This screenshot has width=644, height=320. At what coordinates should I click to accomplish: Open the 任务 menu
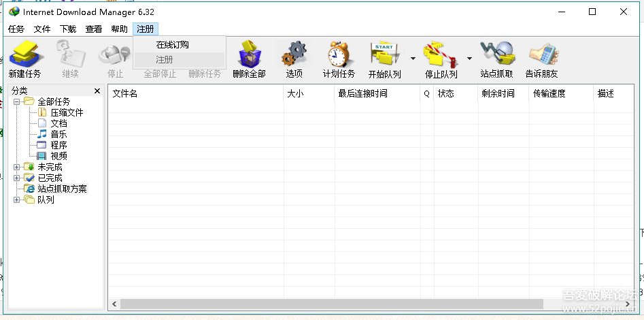click(16, 29)
